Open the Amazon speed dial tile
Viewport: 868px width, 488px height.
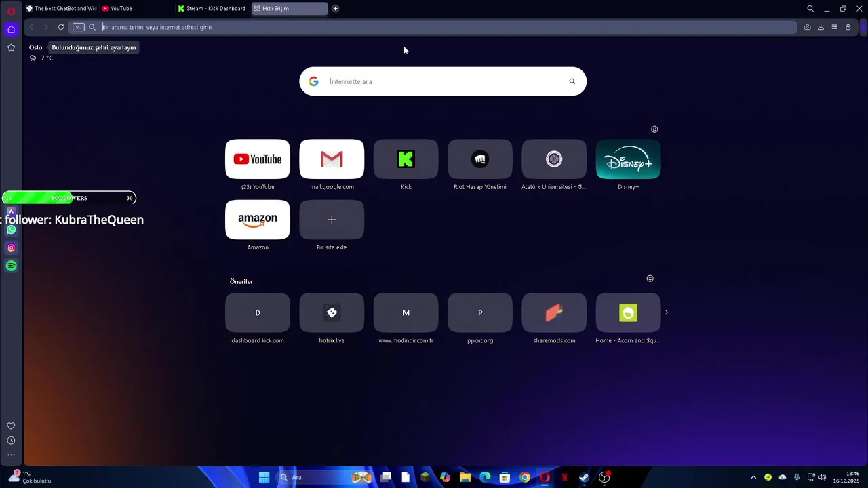pos(258,220)
